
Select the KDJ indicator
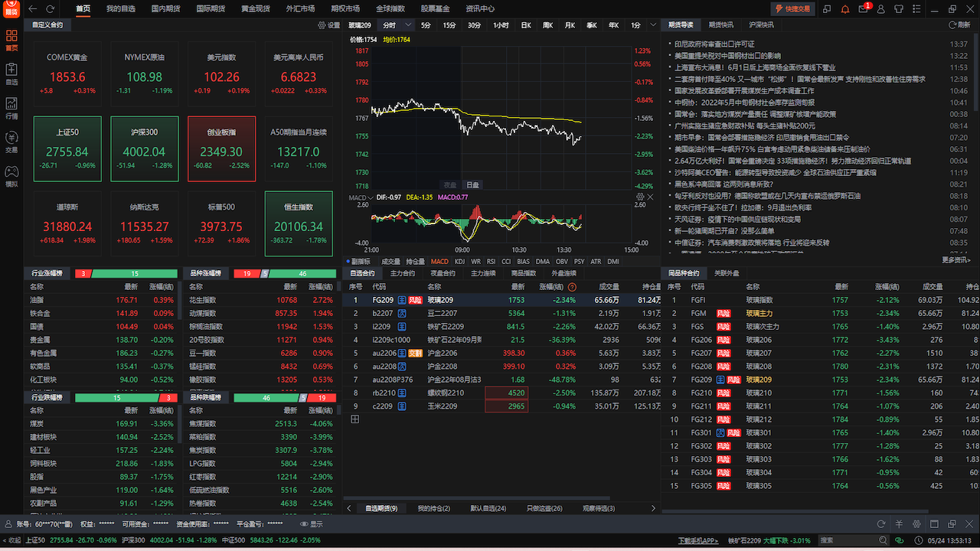[x=459, y=262]
